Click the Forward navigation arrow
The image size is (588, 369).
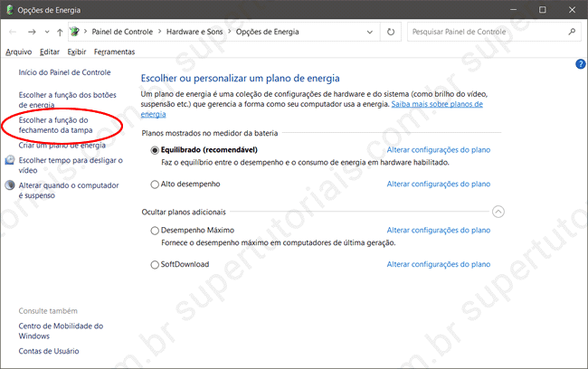(32, 32)
